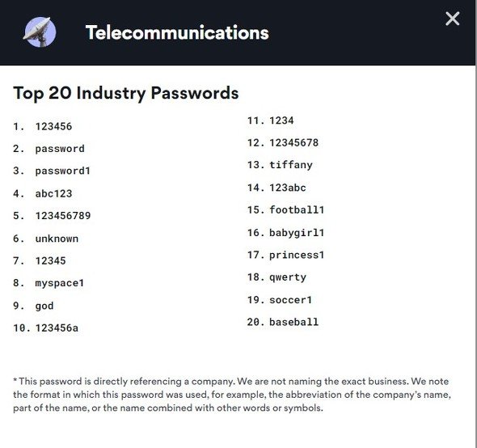Click the company password footnote text

coord(232,395)
